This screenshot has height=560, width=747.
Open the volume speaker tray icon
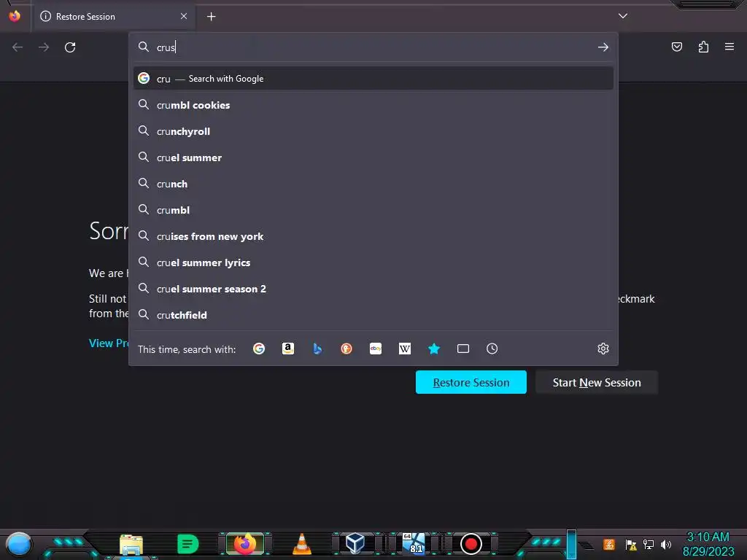665,544
